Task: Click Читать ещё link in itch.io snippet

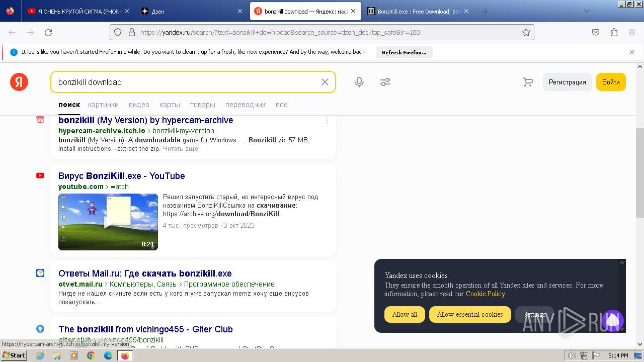Action: click(181, 149)
